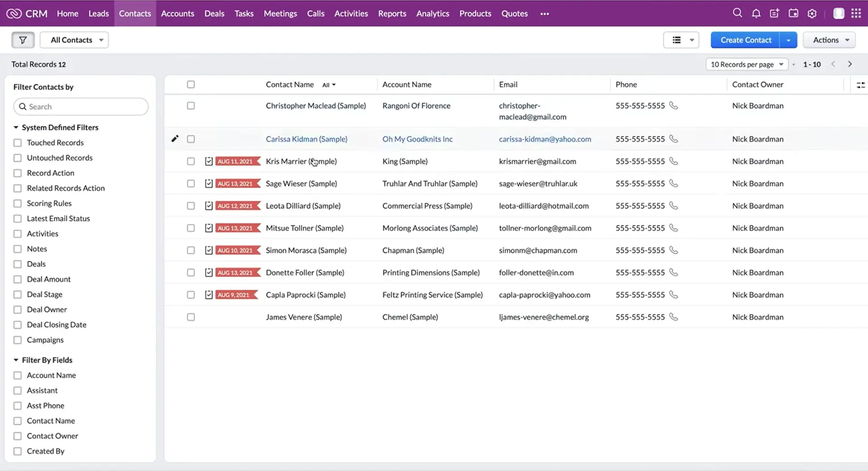Click the search magnifier icon in top bar

tap(737, 13)
